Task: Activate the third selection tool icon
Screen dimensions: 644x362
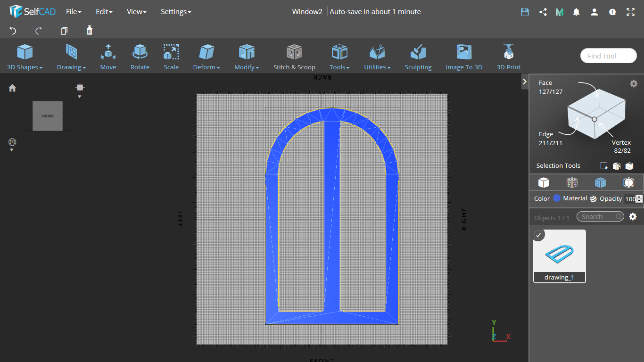Action: pos(629,166)
